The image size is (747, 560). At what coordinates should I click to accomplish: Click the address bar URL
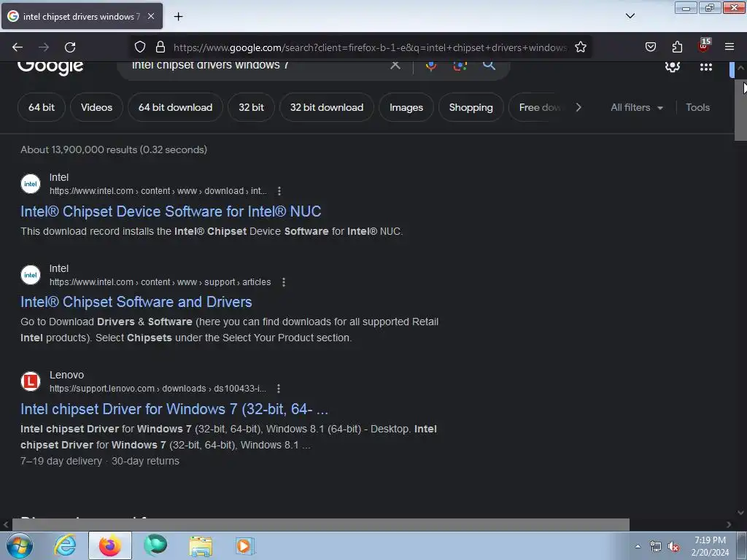[x=370, y=47]
